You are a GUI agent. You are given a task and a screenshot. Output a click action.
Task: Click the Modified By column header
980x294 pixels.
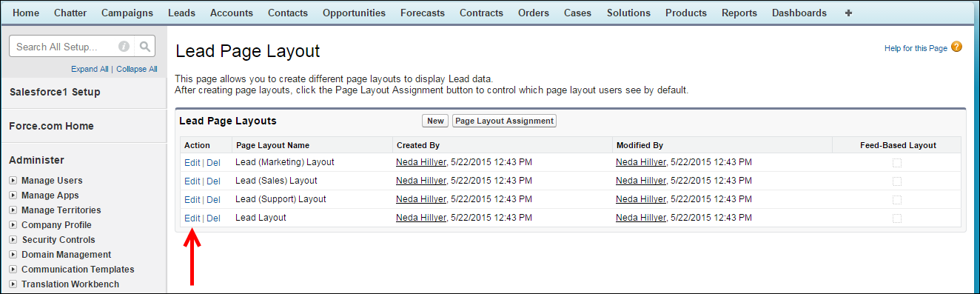click(x=640, y=145)
